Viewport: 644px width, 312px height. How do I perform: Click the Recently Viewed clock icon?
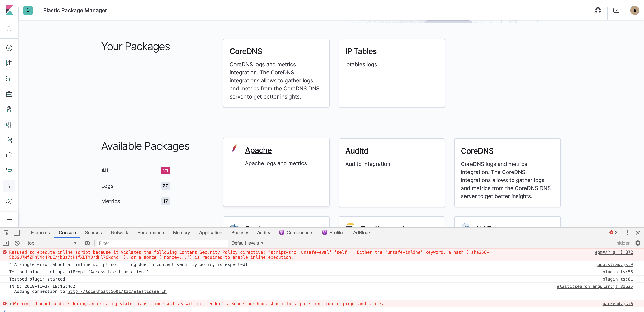pyautogui.click(x=9, y=29)
